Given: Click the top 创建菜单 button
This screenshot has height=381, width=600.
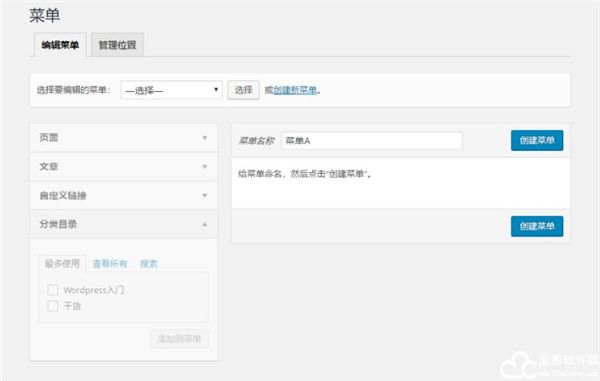Looking at the screenshot, I should (537, 140).
